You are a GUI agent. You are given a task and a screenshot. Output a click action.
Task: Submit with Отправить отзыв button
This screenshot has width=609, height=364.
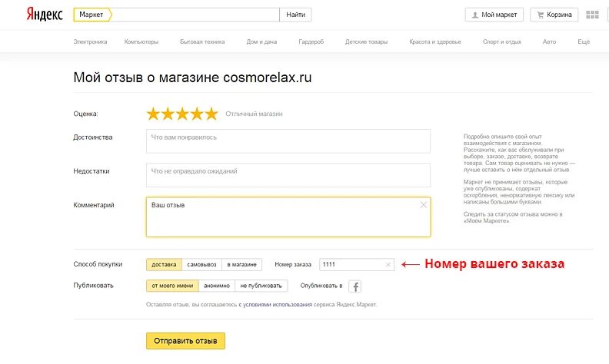pos(185,341)
